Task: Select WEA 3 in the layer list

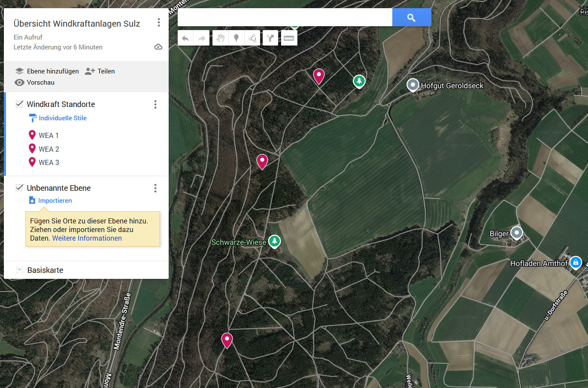Action: (x=48, y=162)
